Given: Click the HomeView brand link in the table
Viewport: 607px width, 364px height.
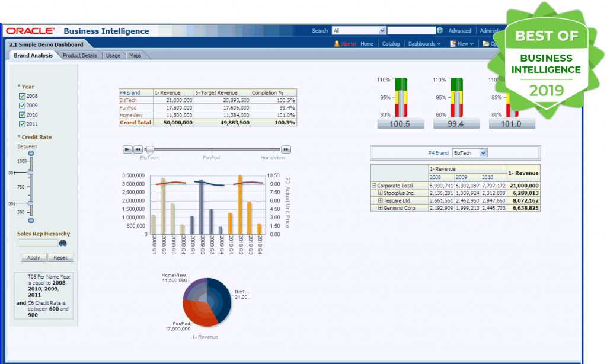Looking at the screenshot, I should [131, 115].
